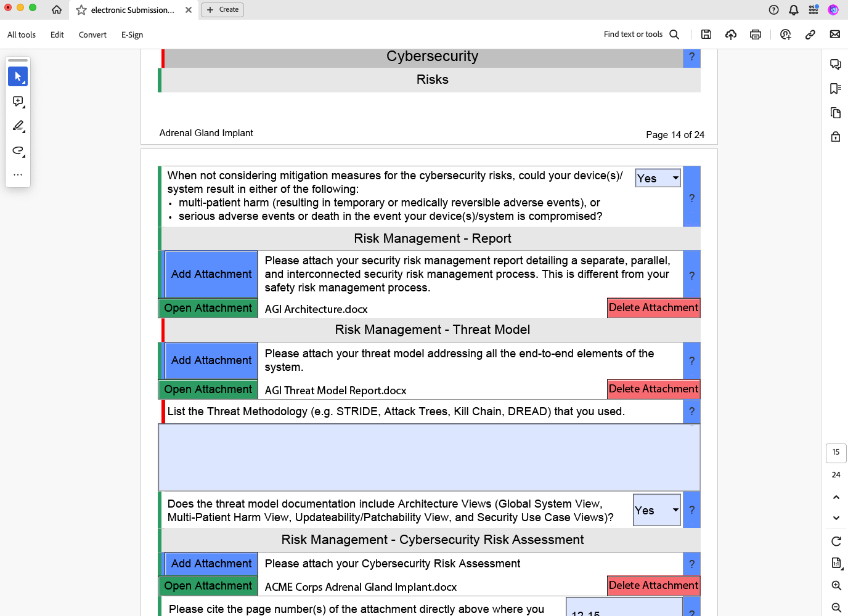Open the Comments panel on the right
Image resolution: width=848 pixels, height=616 pixels.
[x=835, y=64]
